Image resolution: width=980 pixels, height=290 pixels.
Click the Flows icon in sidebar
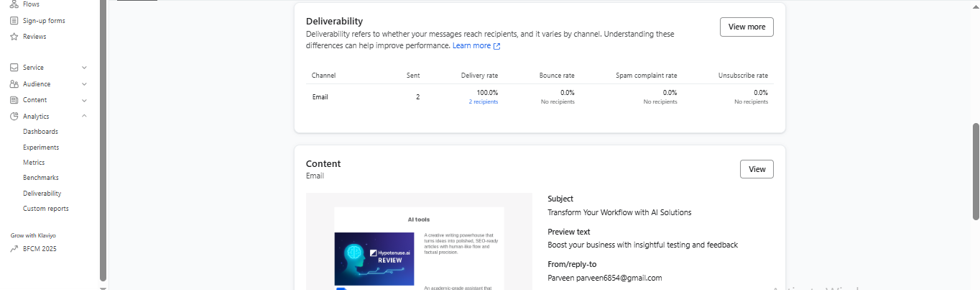pos(14,4)
